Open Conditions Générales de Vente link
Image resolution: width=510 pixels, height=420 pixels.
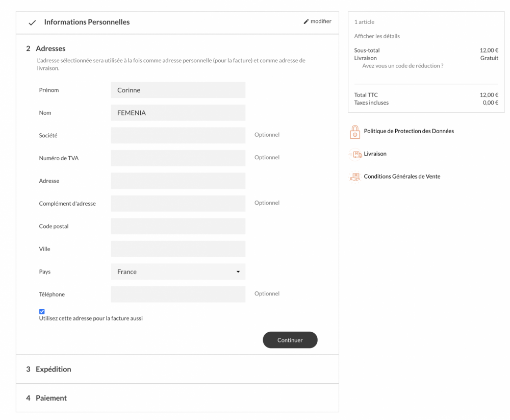click(402, 177)
